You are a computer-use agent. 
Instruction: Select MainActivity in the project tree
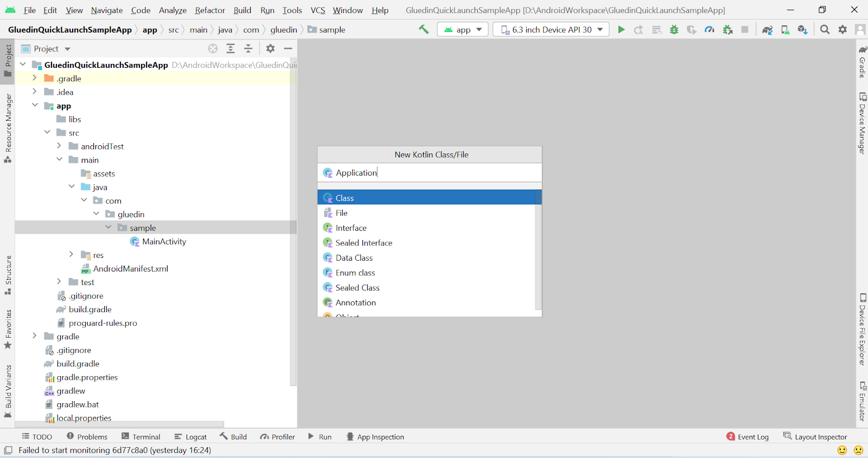click(158, 241)
